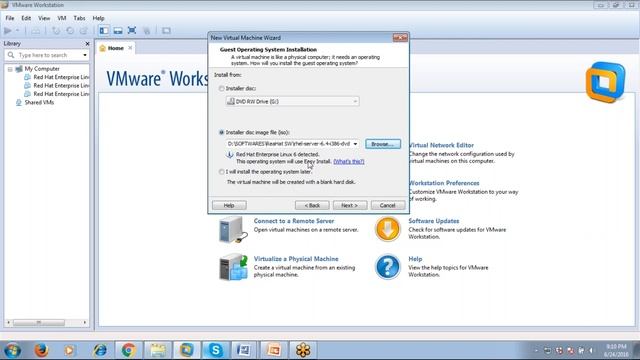Screen dimensions: 640x360
Task: Close the New Virtual Machine Wizard dialog
Action: pyautogui.click(x=400, y=38)
